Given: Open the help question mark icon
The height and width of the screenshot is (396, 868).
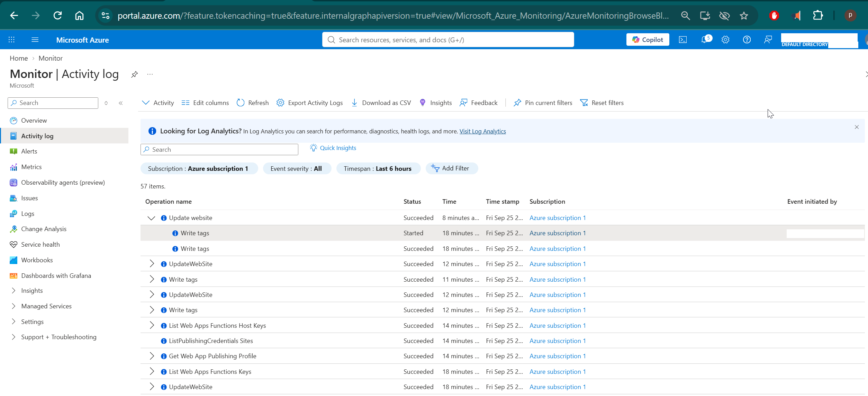Looking at the screenshot, I should coord(747,40).
